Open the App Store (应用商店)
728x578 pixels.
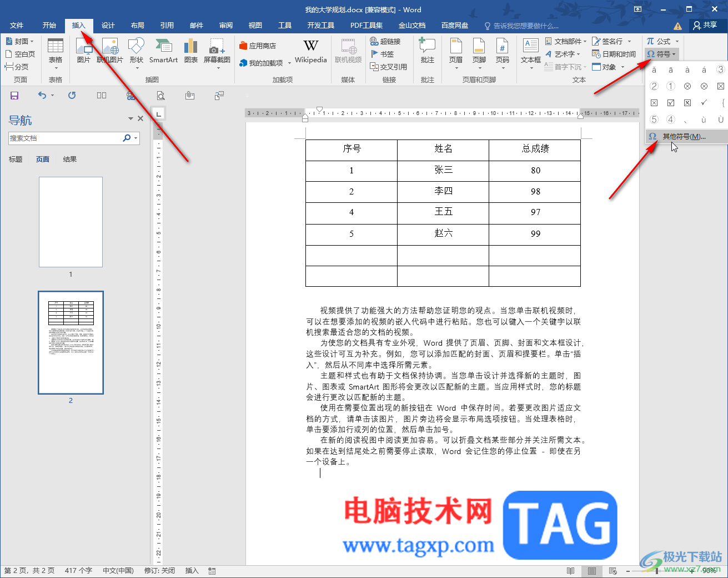258,46
